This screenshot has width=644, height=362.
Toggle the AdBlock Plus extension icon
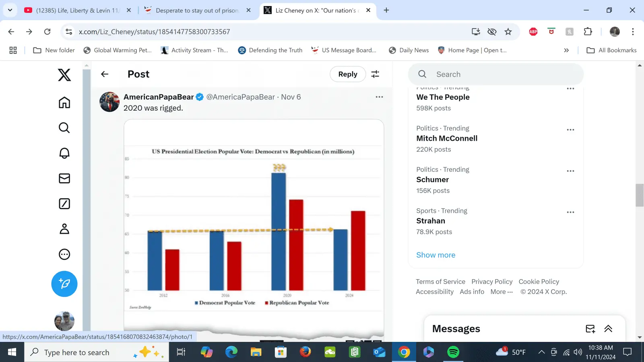(533, 32)
